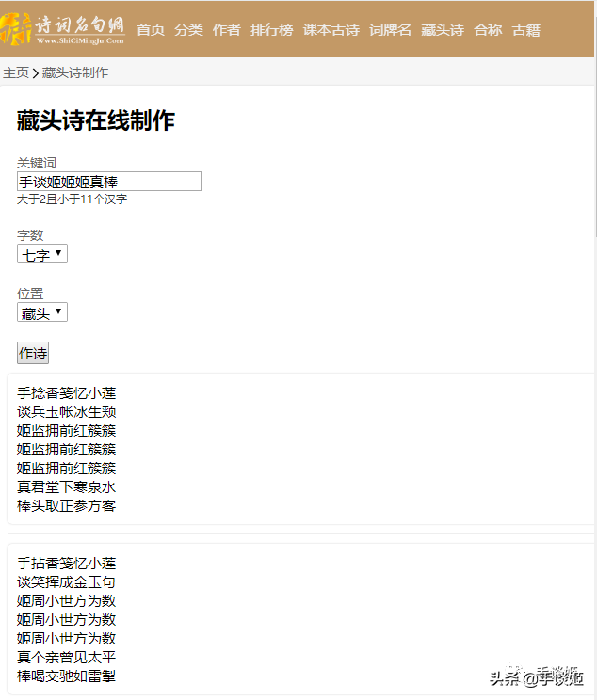This screenshot has height=700, width=597.
Task: Select the line 棒头取正参方客
Action: (x=67, y=505)
